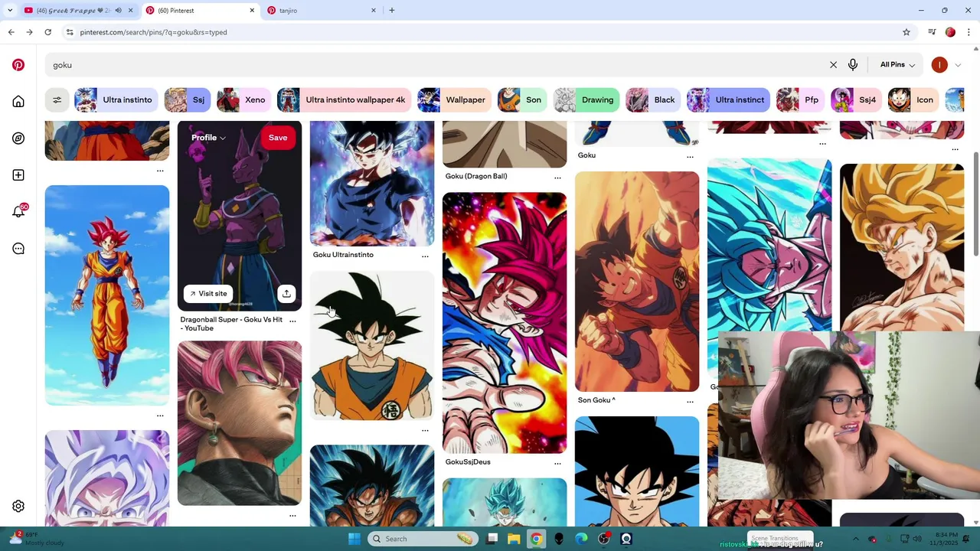Image resolution: width=980 pixels, height=551 pixels.
Task: Open the GokuSsjDeus title
Action: [468, 462]
